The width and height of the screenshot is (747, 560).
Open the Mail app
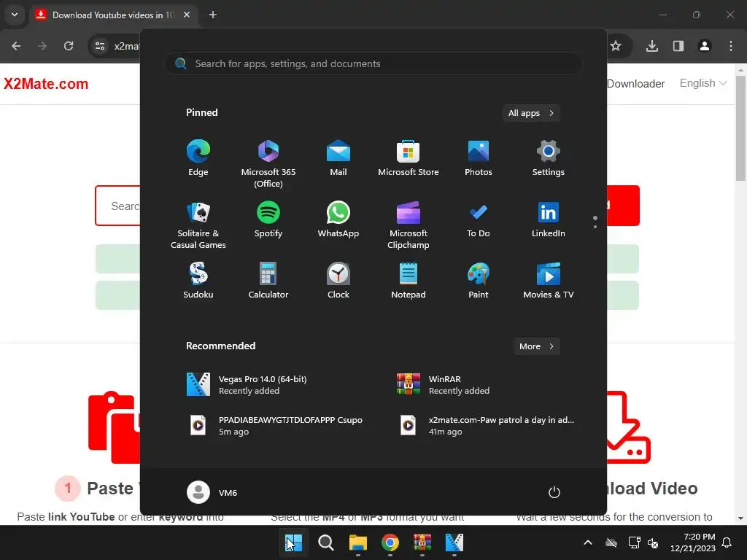point(338,158)
